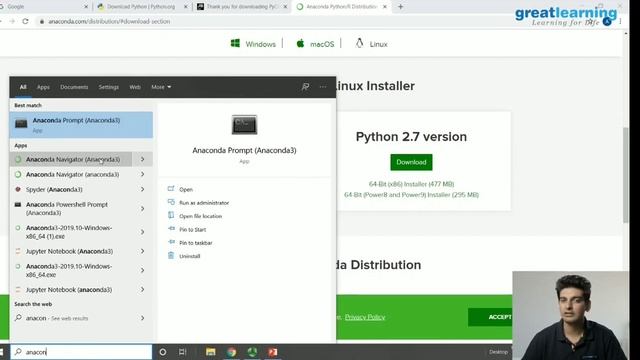Expand lowercase Anaconda Navigator (anaconda3) arrow
The height and width of the screenshot is (360, 640).
pyautogui.click(x=142, y=174)
